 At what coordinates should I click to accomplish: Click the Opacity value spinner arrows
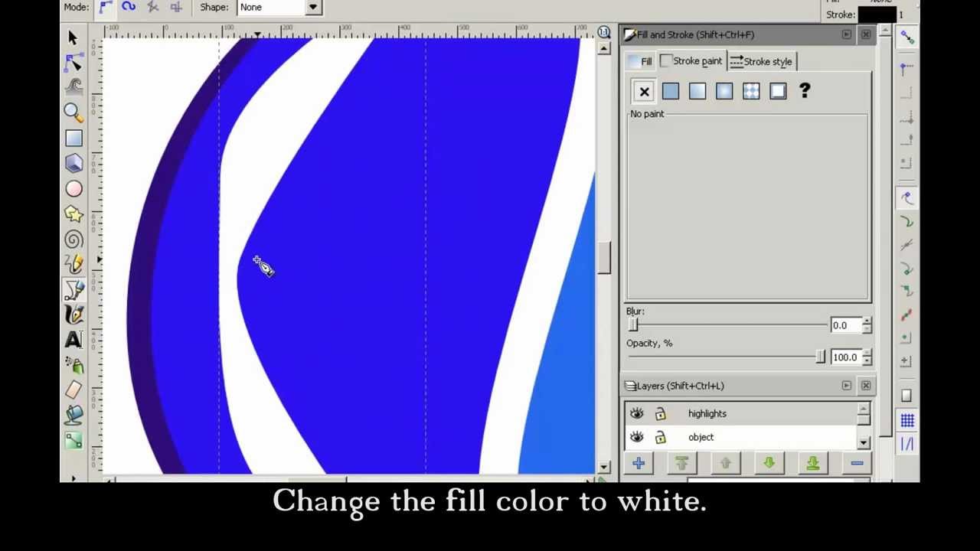866,357
